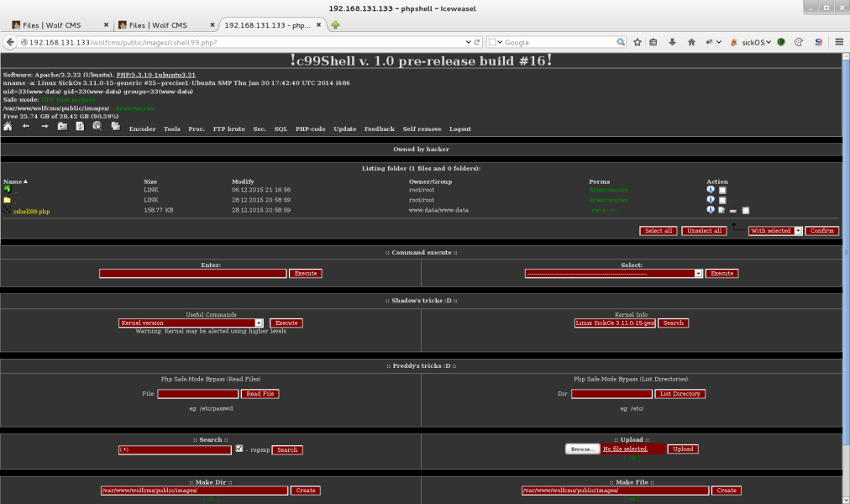Click the S! add-on icon in toolbar

(x=819, y=42)
